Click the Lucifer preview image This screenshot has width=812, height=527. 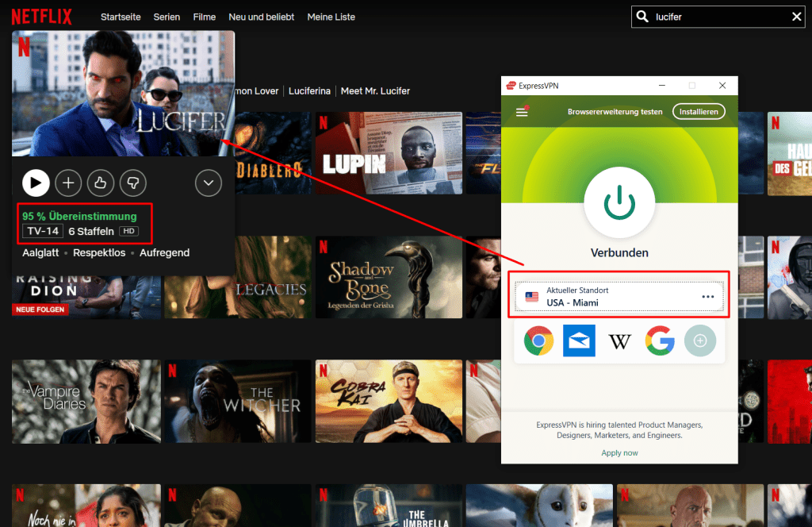point(123,94)
